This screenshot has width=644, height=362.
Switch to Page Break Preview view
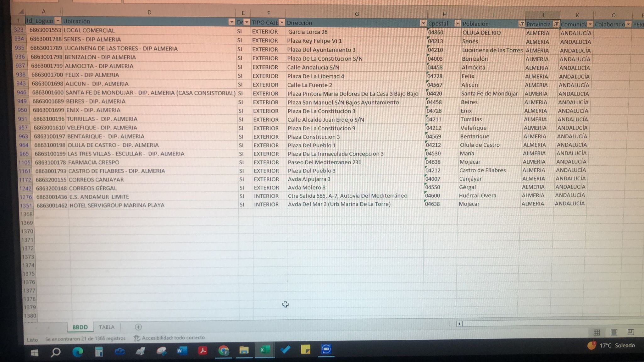tap(630, 332)
